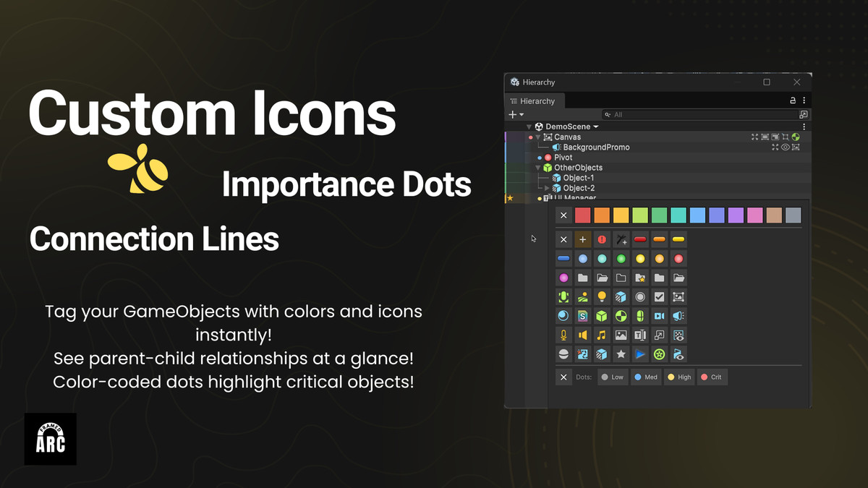Screen dimensions: 868x488
Task: Click the Low dots button
Action: [613, 377]
